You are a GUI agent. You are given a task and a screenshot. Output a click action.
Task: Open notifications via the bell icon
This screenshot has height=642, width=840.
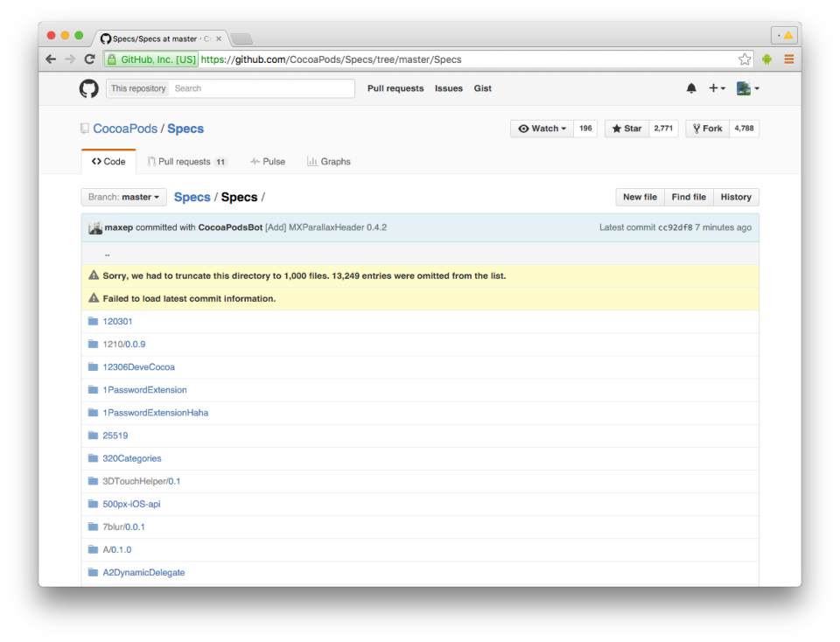click(x=690, y=88)
